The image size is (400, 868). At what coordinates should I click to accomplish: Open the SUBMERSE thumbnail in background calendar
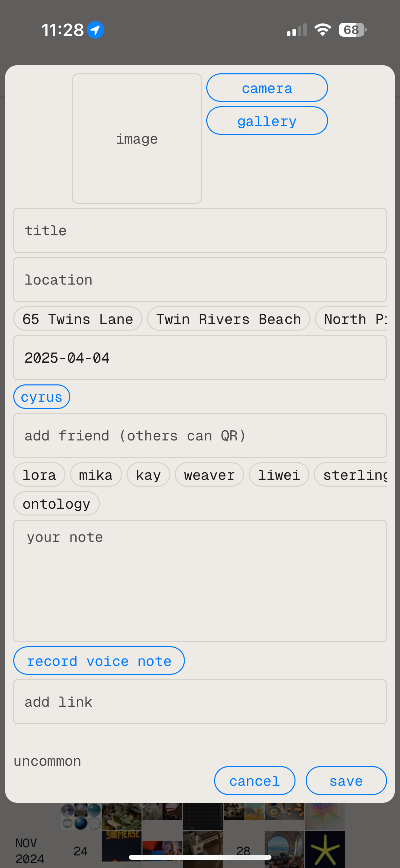pos(121,846)
